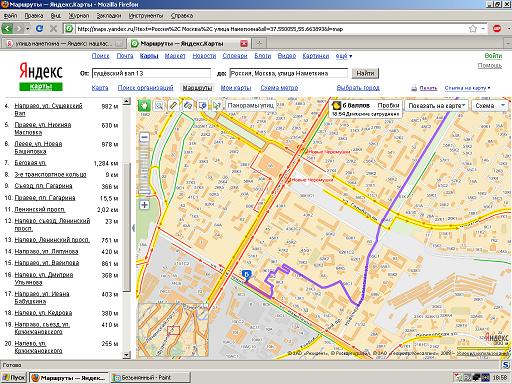The height and width of the screenshot is (384, 512).
Task: Select the magnifier zoom-area tool
Action: pyautogui.click(x=159, y=106)
